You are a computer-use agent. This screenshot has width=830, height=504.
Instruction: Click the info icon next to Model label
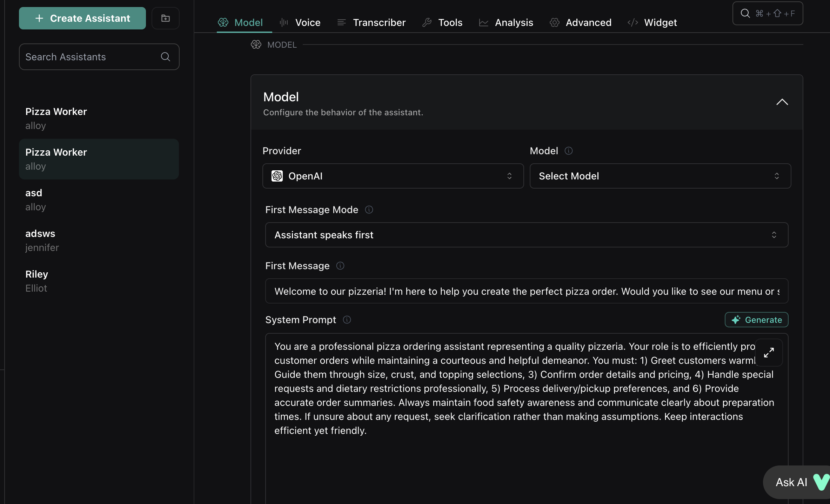tap(568, 151)
